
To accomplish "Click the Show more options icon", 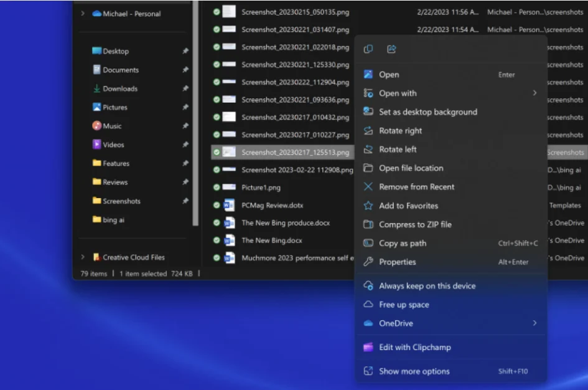I will (x=368, y=371).
